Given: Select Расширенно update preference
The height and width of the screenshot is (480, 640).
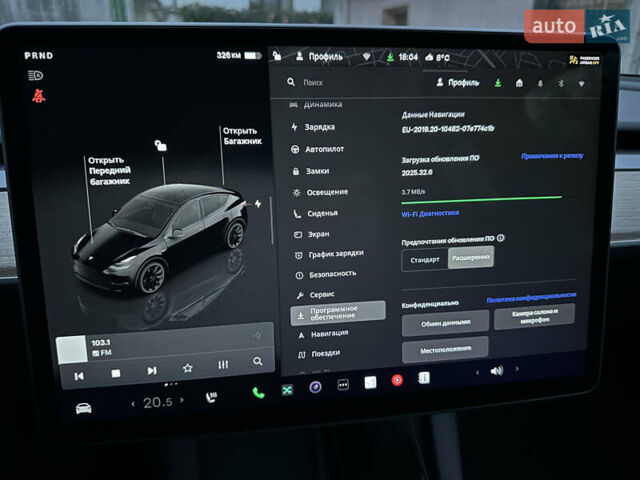Looking at the screenshot, I should [x=471, y=258].
